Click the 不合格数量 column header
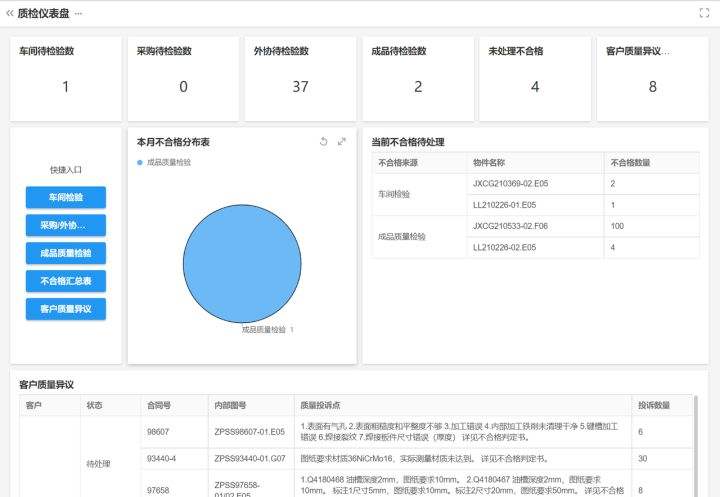The height and width of the screenshot is (497, 720). (x=630, y=163)
